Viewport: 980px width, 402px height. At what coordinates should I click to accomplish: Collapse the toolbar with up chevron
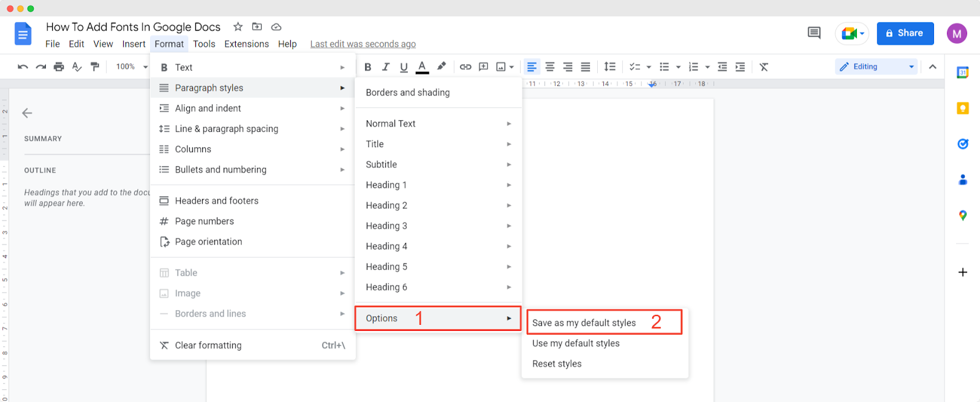click(932, 67)
